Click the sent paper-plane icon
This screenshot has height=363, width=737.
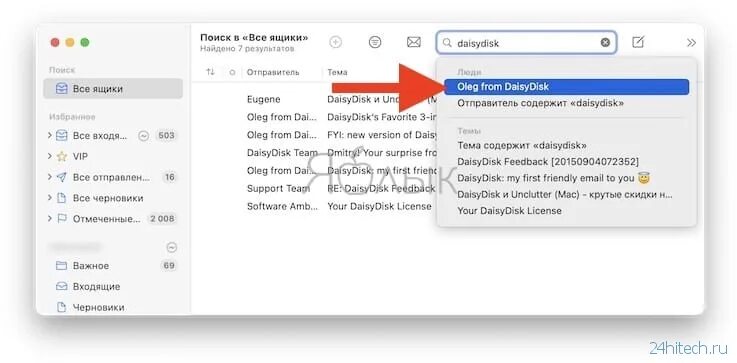pyautogui.click(x=62, y=177)
